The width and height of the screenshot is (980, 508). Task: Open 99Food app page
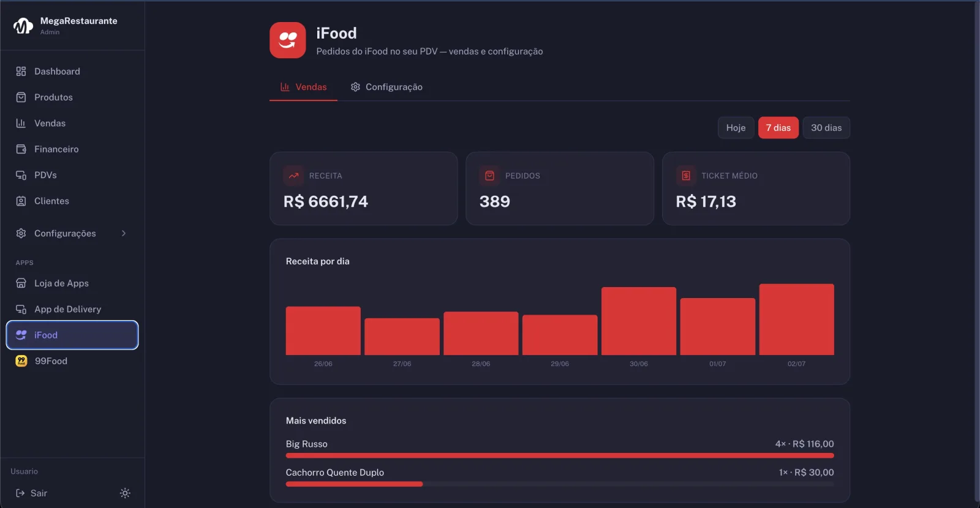tap(72, 361)
